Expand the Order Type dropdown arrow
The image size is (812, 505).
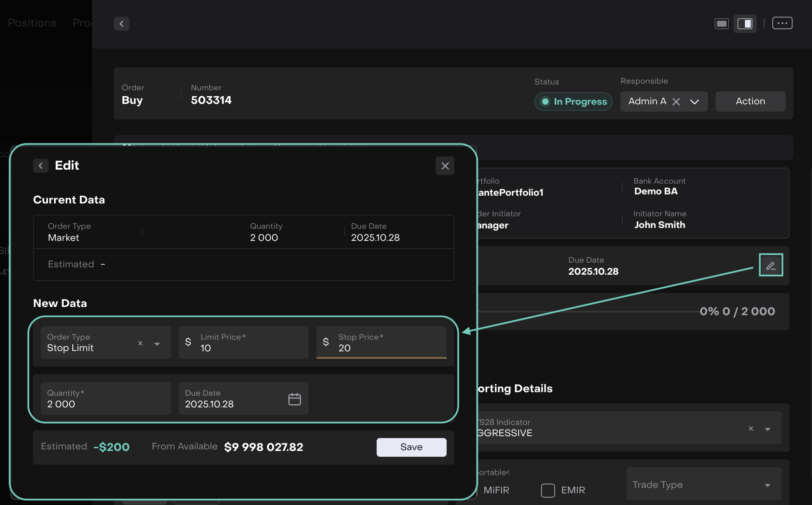coord(157,344)
